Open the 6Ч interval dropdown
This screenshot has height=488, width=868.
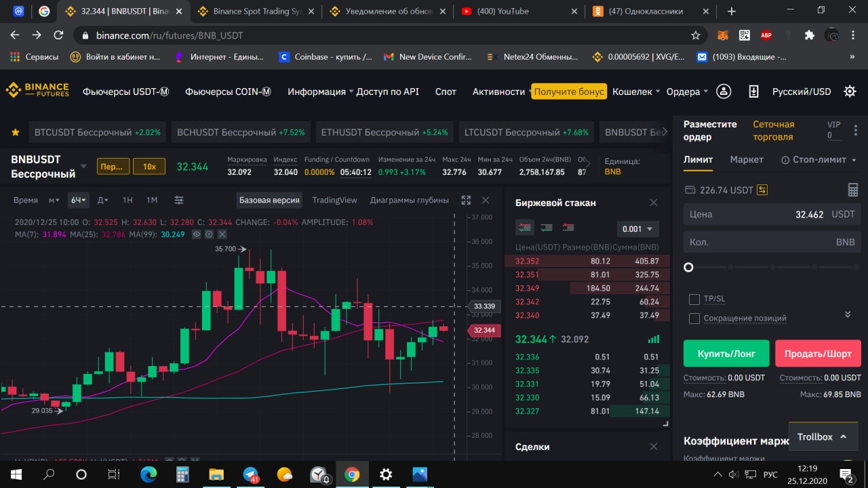[79, 200]
